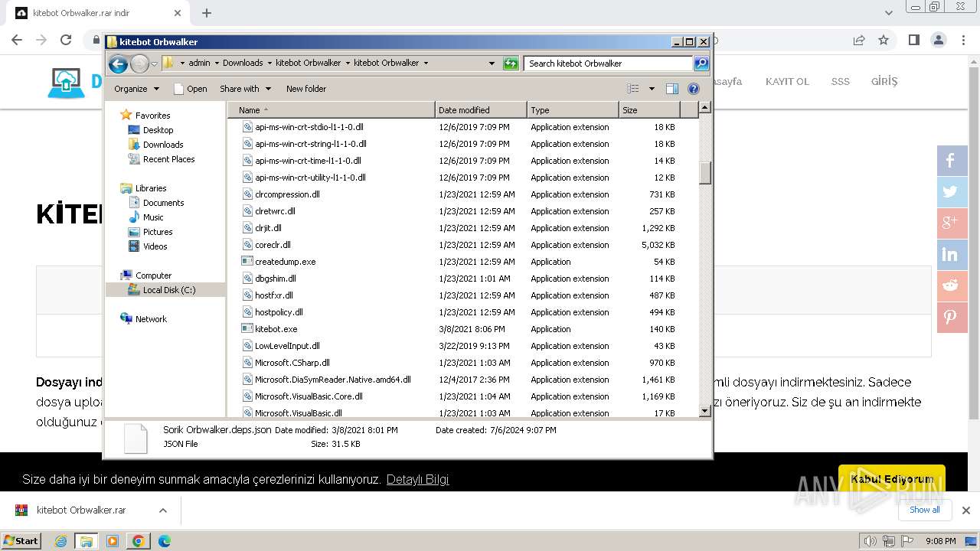Click the search magnifier in Explorer
The width and height of the screenshot is (980, 551).
[x=701, y=64]
